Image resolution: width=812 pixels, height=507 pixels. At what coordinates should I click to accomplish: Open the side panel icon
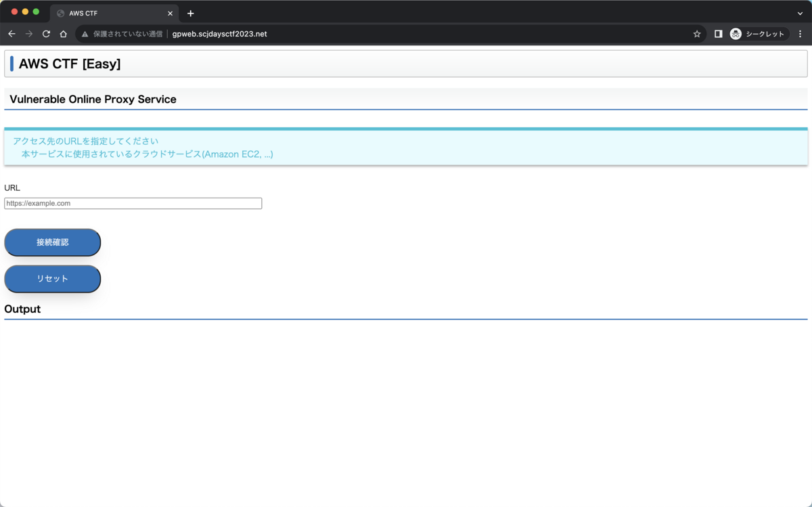719,34
